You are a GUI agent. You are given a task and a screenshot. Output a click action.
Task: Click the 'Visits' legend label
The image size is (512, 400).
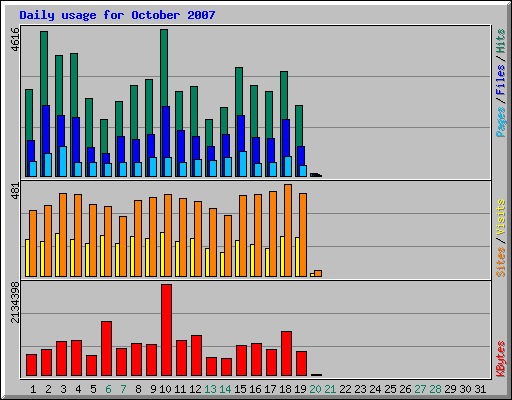point(500,217)
